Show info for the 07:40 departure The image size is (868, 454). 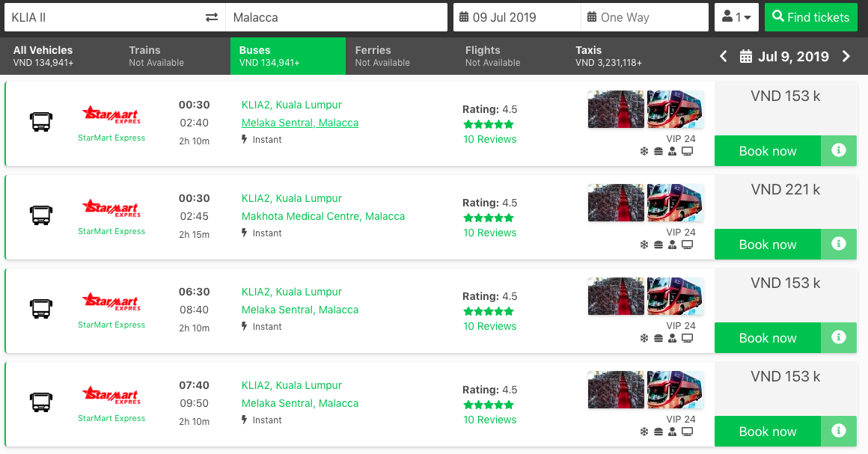tap(839, 431)
